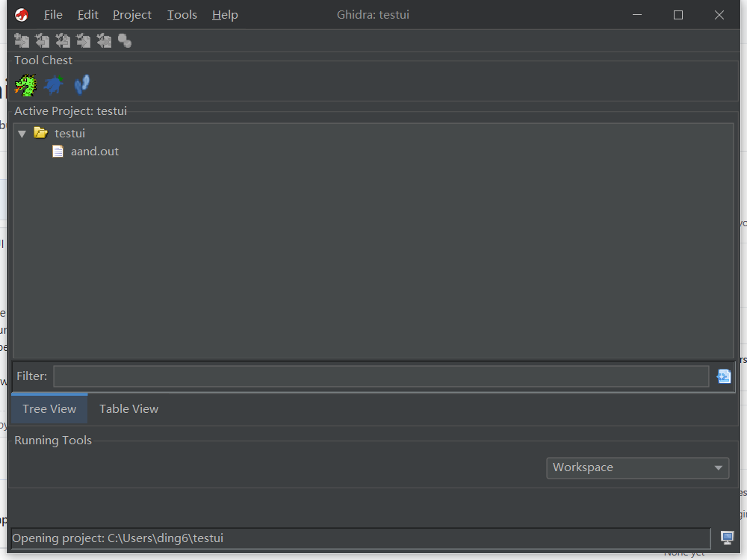Select the aand.out file icon
747x560 pixels.
58,152
